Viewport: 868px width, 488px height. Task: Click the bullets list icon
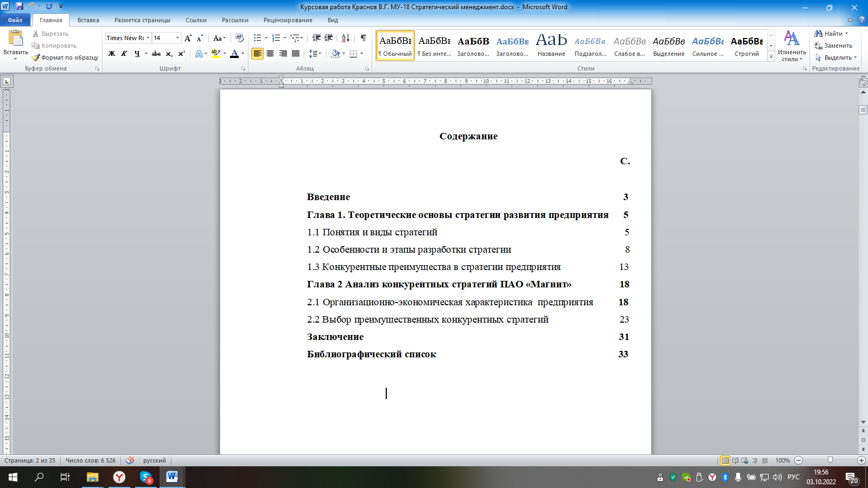point(257,38)
